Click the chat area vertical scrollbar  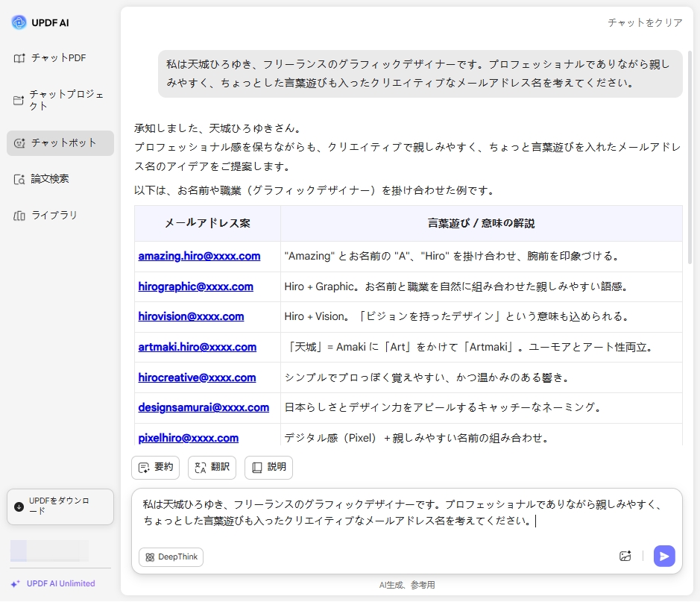click(690, 157)
